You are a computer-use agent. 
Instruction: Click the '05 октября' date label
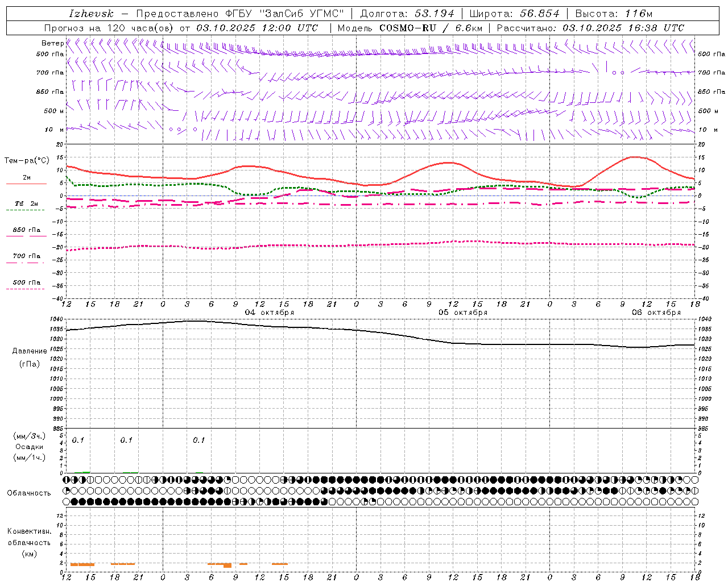463,313
